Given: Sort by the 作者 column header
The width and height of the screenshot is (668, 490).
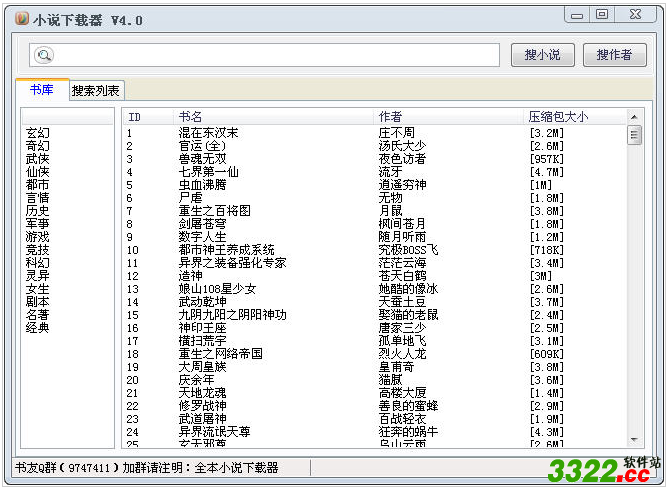Looking at the screenshot, I should pyautogui.click(x=449, y=117).
